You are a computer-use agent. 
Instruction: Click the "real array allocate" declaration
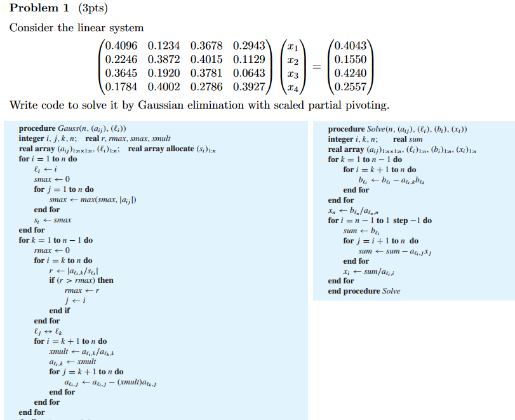(x=172, y=149)
